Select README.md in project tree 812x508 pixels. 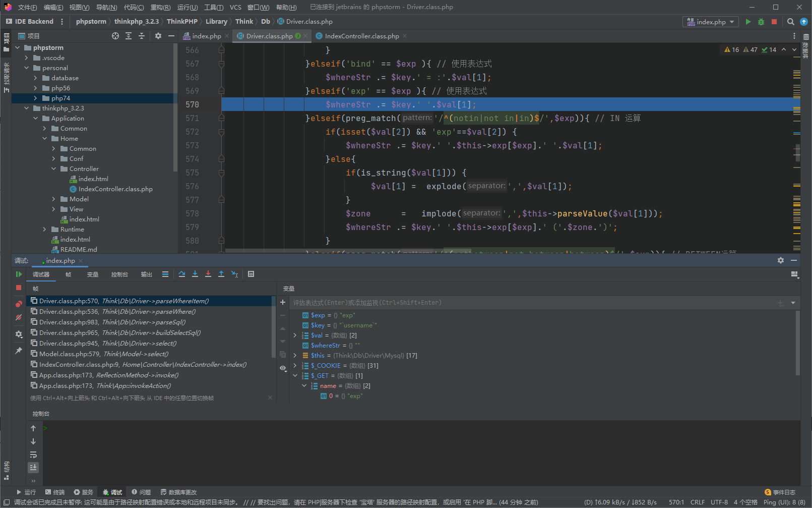tap(79, 250)
